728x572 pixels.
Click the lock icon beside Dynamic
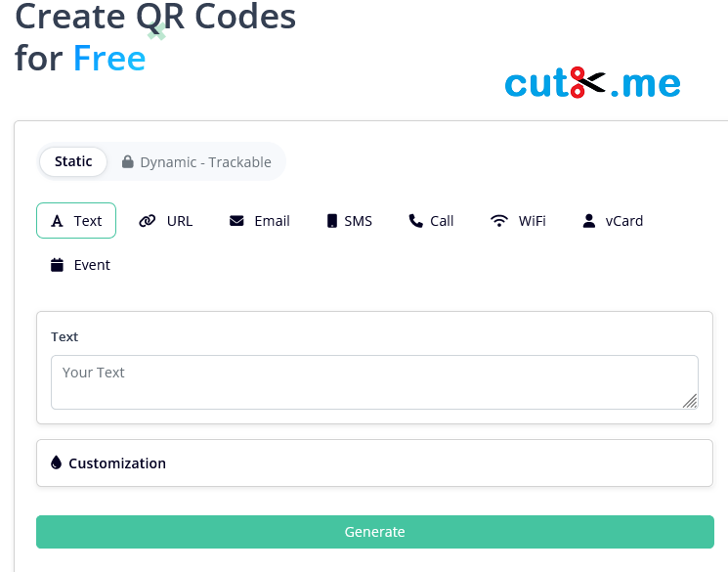pos(128,161)
